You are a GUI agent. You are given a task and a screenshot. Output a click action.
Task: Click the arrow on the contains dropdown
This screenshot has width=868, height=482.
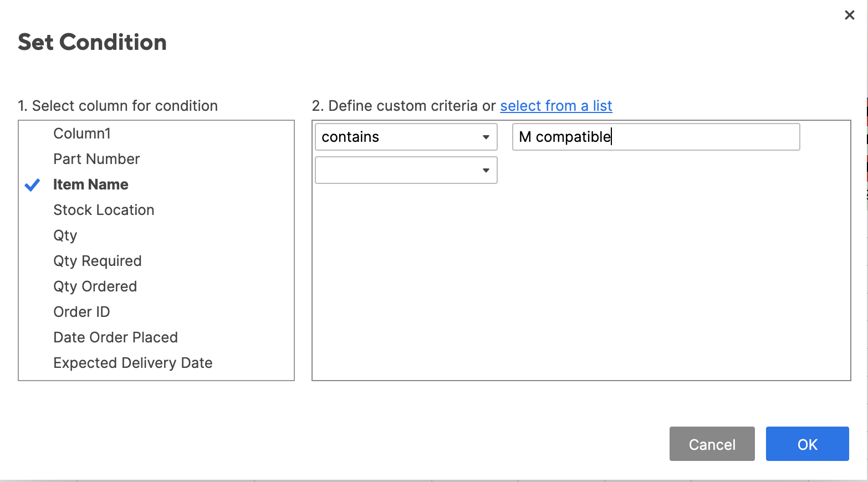pyautogui.click(x=486, y=137)
